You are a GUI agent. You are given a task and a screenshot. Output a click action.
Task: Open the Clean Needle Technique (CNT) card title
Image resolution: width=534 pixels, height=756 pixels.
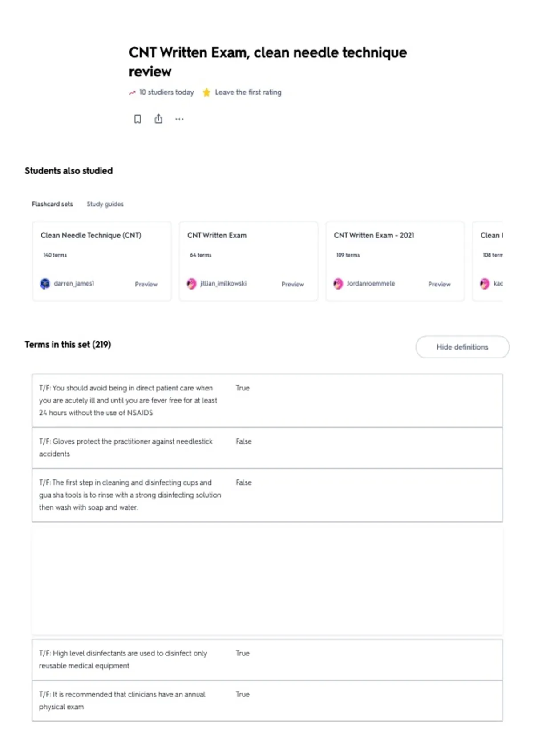pyautogui.click(x=91, y=235)
